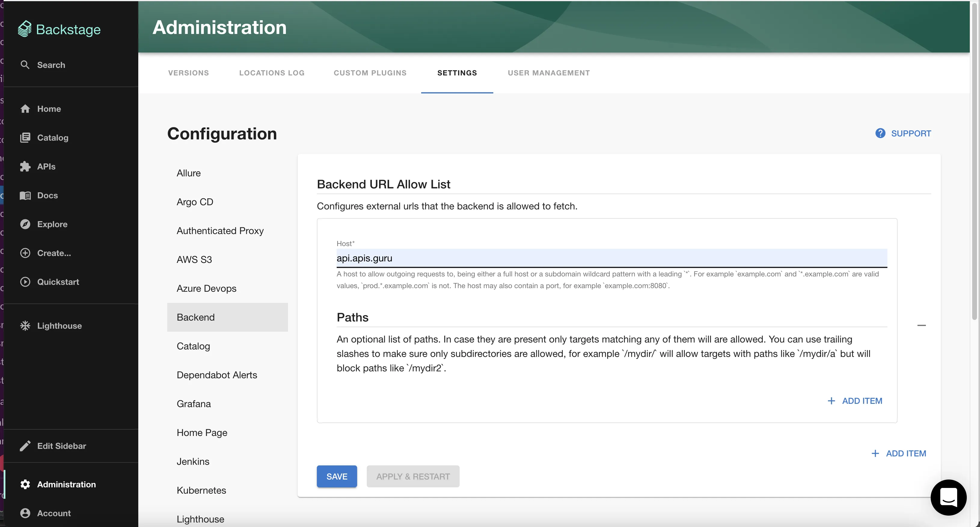
Task: Click Edit Sidebar pencil icon
Action: 25,446
